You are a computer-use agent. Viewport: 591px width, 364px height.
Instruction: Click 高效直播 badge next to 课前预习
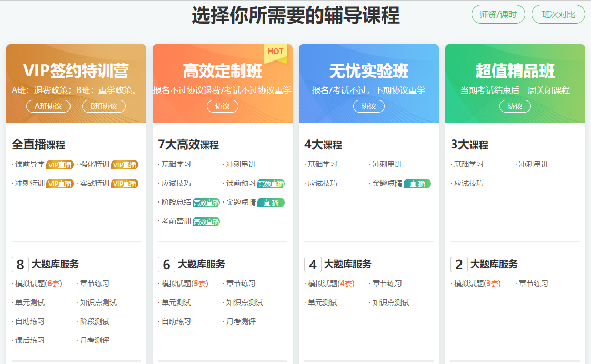click(x=271, y=184)
